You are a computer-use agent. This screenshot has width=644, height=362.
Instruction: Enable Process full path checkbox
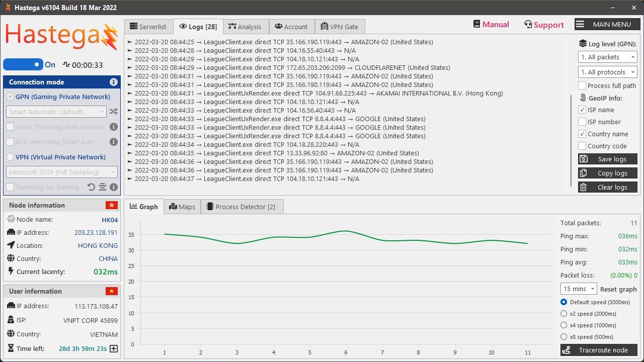(x=582, y=85)
